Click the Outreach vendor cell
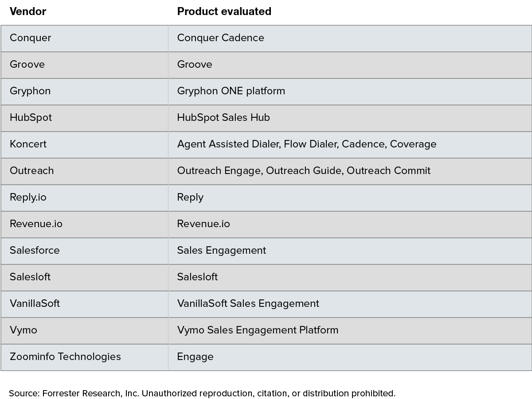The width and height of the screenshot is (532, 399). point(84,171)
